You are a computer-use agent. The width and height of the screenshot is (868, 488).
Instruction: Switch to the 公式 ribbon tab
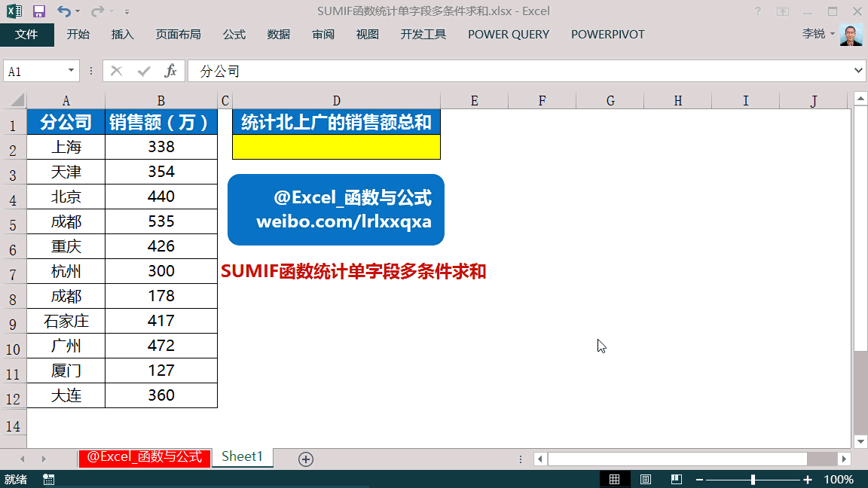pyautogui.click(x=234, y=34)
